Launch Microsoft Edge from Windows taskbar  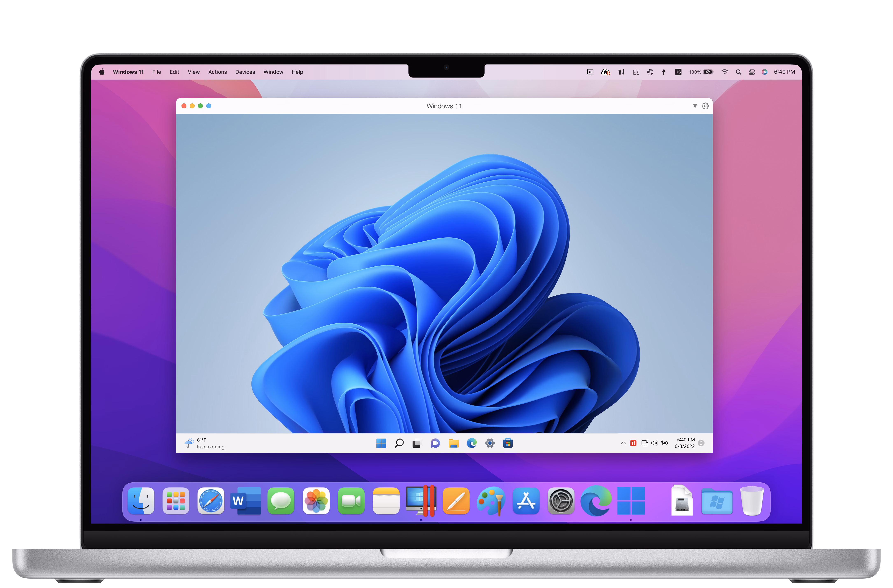[x=472, y=443]
